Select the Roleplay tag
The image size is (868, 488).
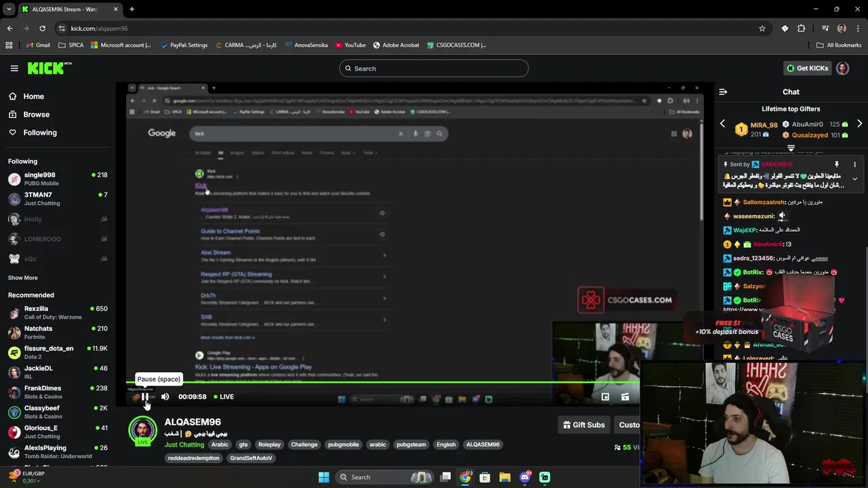[269, 445]
